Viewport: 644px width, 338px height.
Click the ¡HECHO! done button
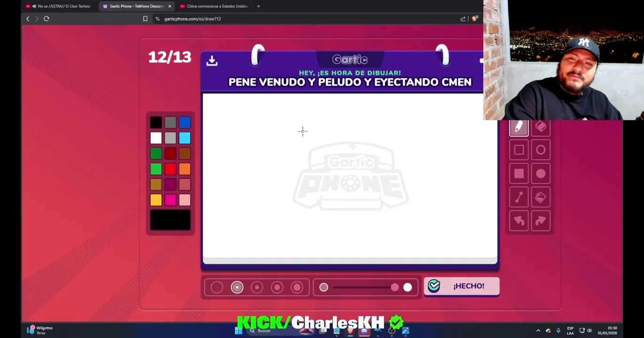(461, 286)
